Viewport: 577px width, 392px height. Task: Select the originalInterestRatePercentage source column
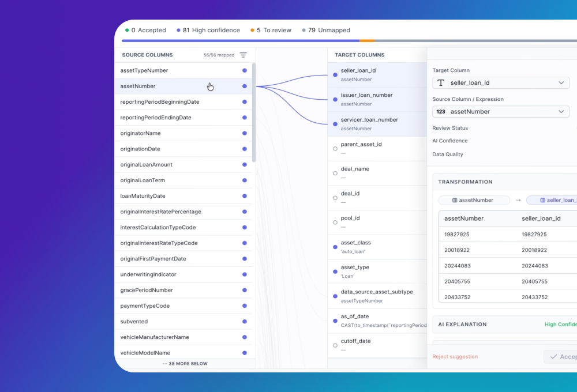[183, 212]
